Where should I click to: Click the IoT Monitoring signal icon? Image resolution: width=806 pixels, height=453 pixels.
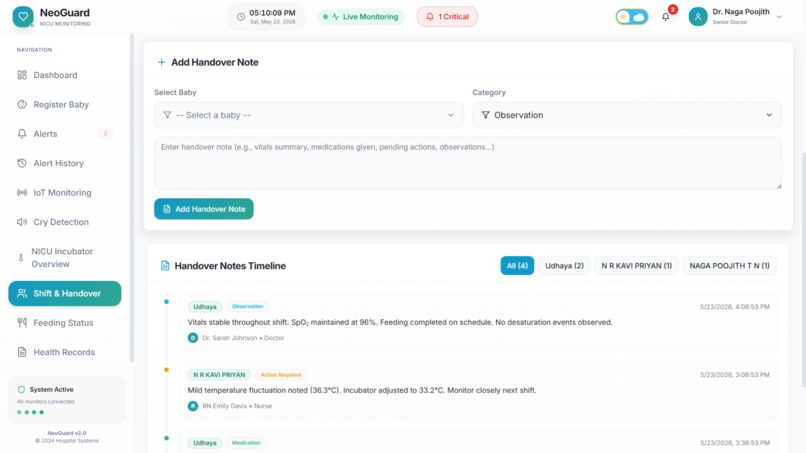22,192
